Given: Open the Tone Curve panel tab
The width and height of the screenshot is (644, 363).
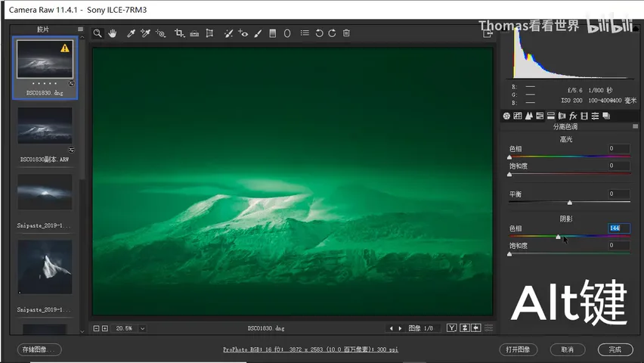Looking at the screenshot, I should [x=518, y=116].
